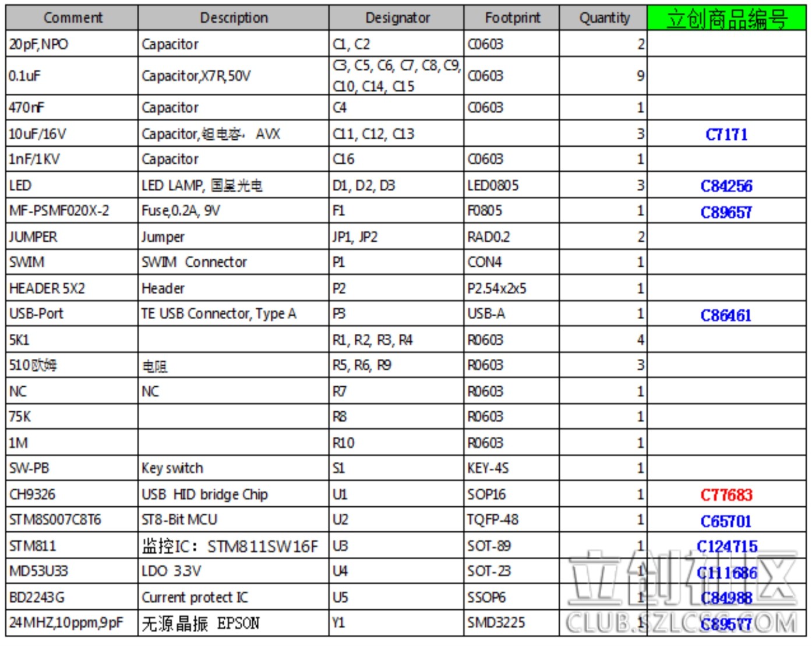Screen dimensions: 812x646
Task: Select the SWIM comment cell
Action: [72, 262]
